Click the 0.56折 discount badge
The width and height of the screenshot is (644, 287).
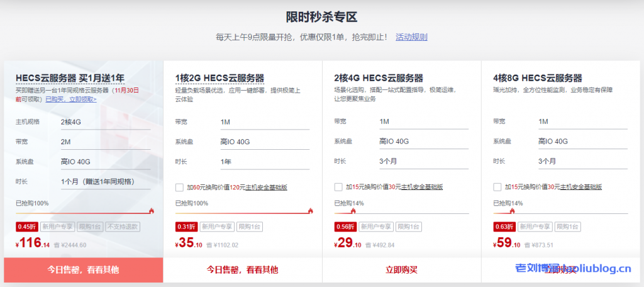[x=345, y=227]
